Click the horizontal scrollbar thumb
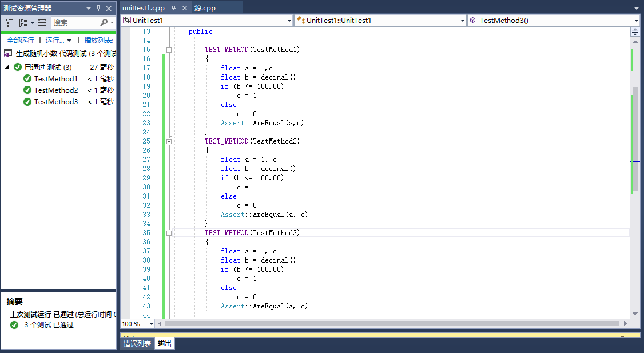 pos(391,324)
